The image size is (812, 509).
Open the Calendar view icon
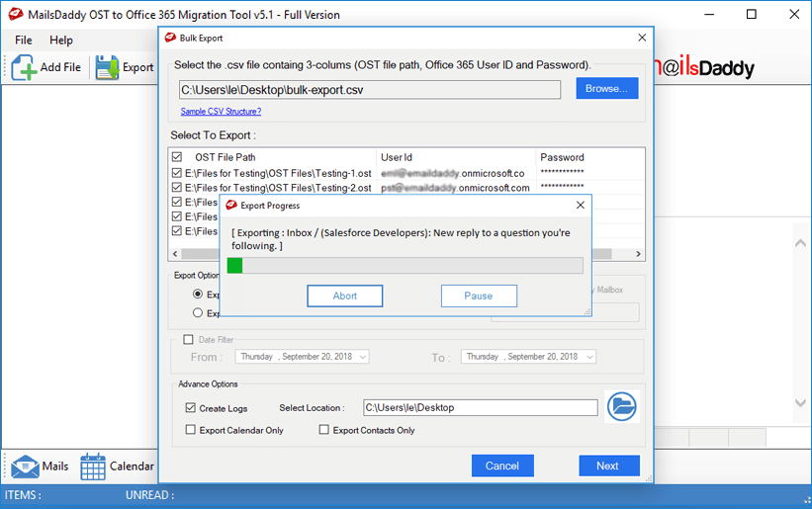tap(93, 467)
